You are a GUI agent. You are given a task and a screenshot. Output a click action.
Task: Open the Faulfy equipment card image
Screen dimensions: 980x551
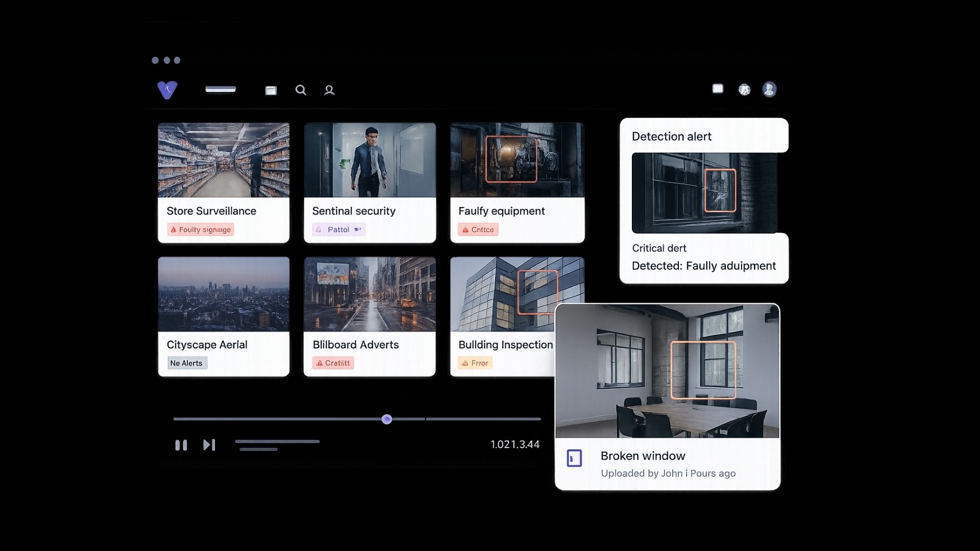pyautogui.click(x=517, y=160)
